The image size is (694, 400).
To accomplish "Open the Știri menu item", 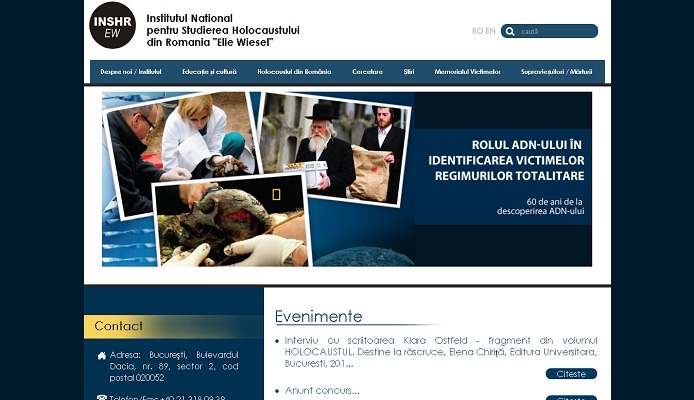I will click(x=409, y=72).
